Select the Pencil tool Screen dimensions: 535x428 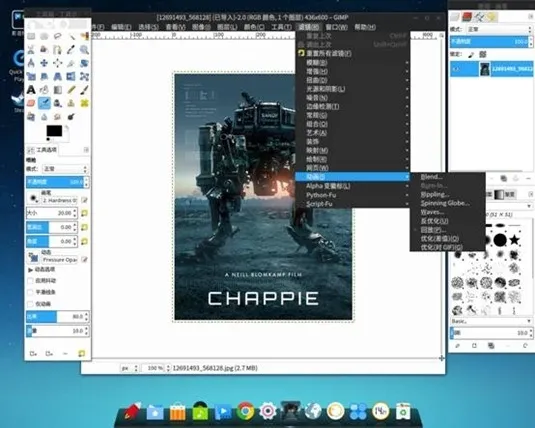pos(71,90)
